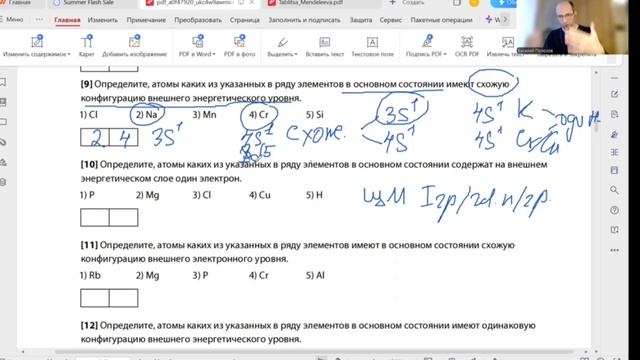Click the document export icon in right sidebar
This screenshot has height=360, width=640.
tap(614, 114)
